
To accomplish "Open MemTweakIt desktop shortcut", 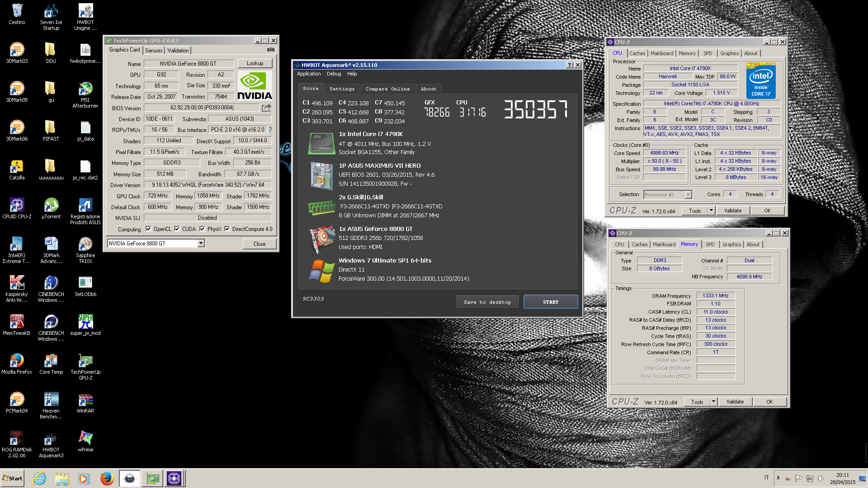I will [17, 325].
